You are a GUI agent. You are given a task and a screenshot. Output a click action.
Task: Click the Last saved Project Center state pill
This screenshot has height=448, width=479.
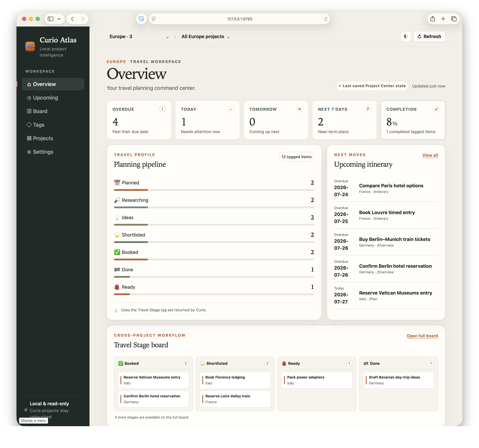pos(372,86)
